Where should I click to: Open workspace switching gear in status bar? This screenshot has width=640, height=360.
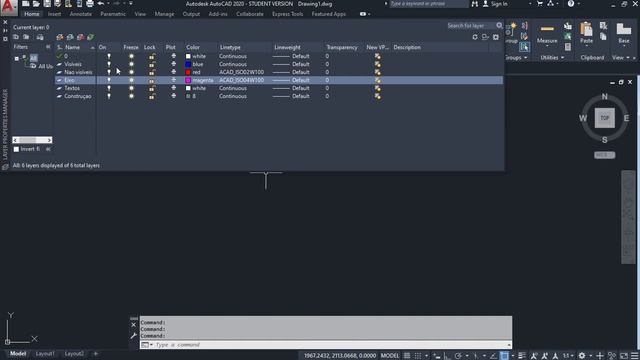(x=582, y=356)
